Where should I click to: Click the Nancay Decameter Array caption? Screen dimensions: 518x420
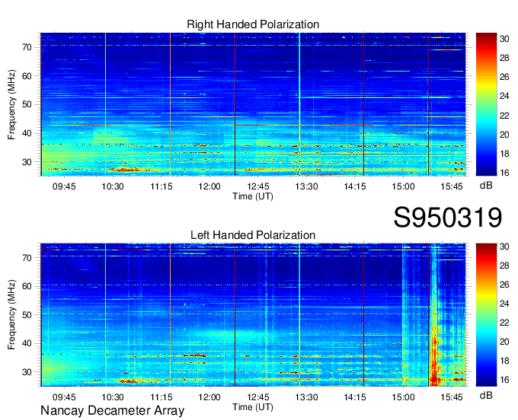click(x=112, y=411)
